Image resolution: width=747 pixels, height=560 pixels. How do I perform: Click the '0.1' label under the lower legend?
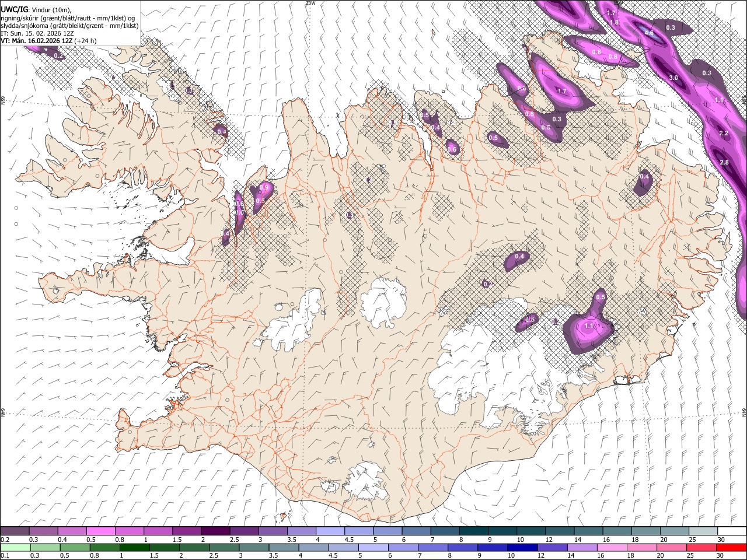(x=5, y=555)
